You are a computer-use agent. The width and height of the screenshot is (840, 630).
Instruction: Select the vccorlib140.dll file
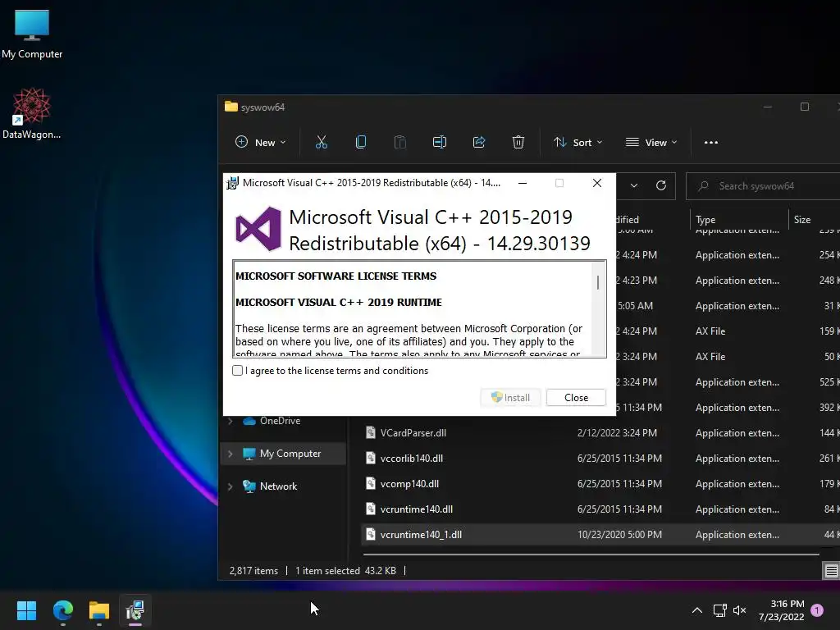pos(412,459)
